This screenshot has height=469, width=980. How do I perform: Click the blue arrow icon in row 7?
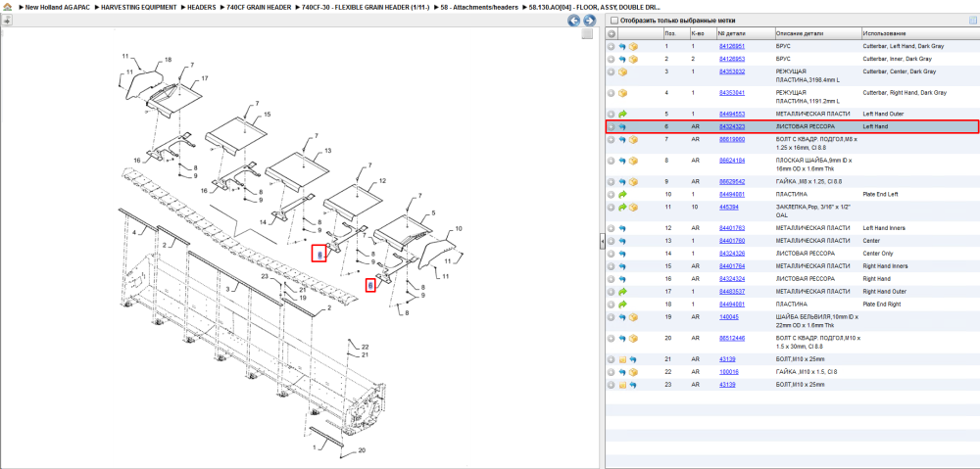click(x=622, y=139)
